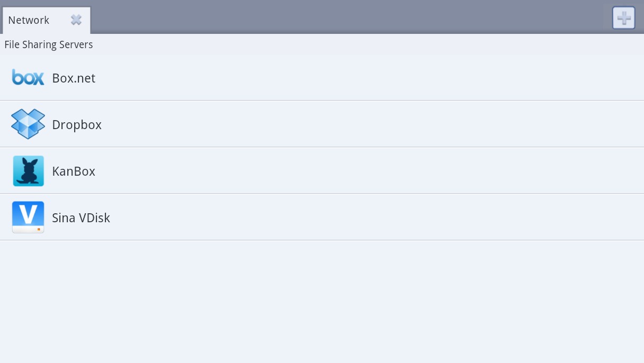The height and width of the screenshot is (363, 644).
Task: Select the Dropbox row's empty space
Action: (x=371, y=124)
